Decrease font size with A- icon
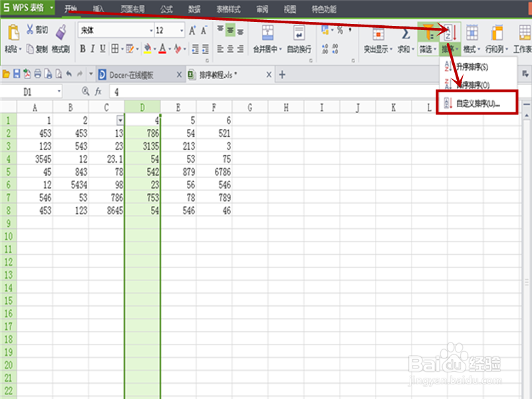The image size is (532, 399). pyautogui.click(x=203, y=31)
